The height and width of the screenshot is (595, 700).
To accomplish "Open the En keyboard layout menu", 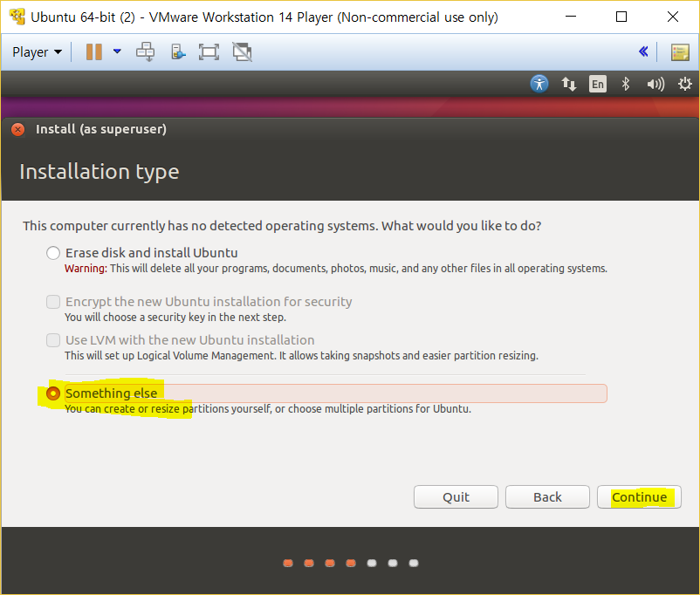I will (597, 84).
